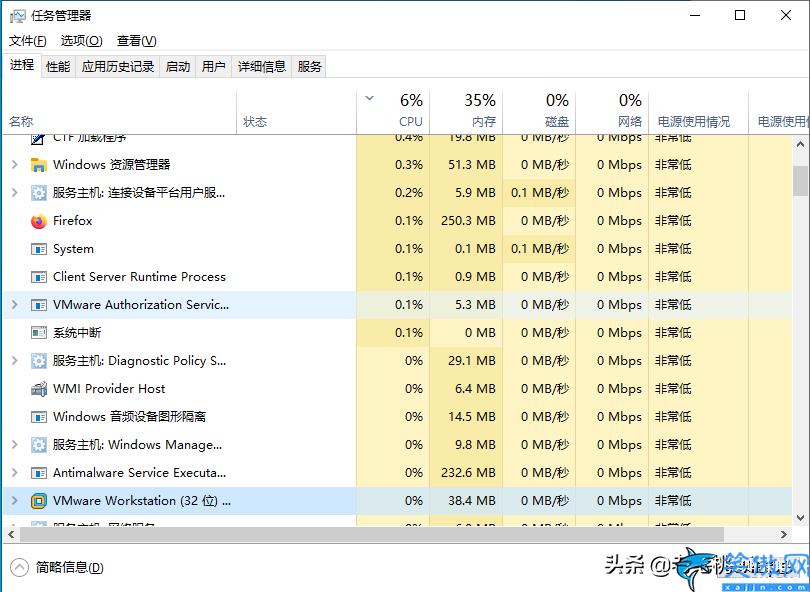Select the 系统中断 row name

click(77, 333)
